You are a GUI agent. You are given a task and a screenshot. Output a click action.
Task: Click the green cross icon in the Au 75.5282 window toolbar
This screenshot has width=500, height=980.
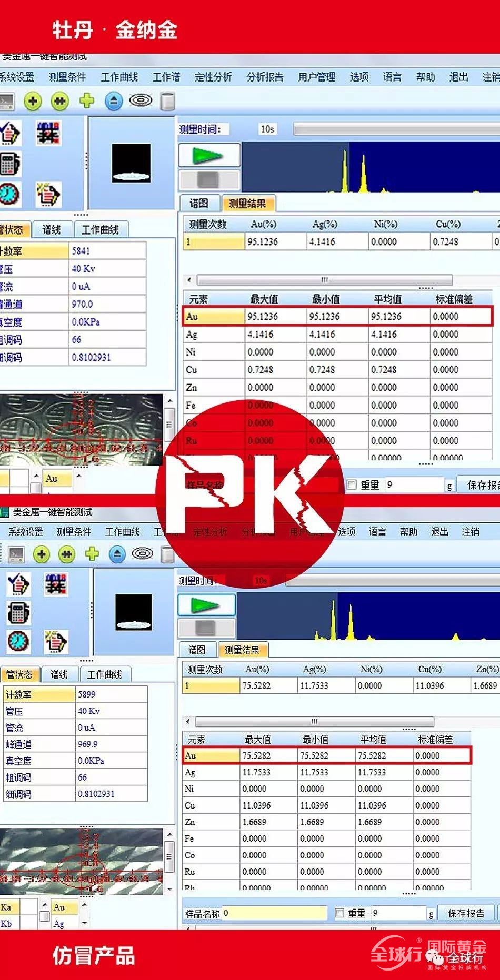92,553
